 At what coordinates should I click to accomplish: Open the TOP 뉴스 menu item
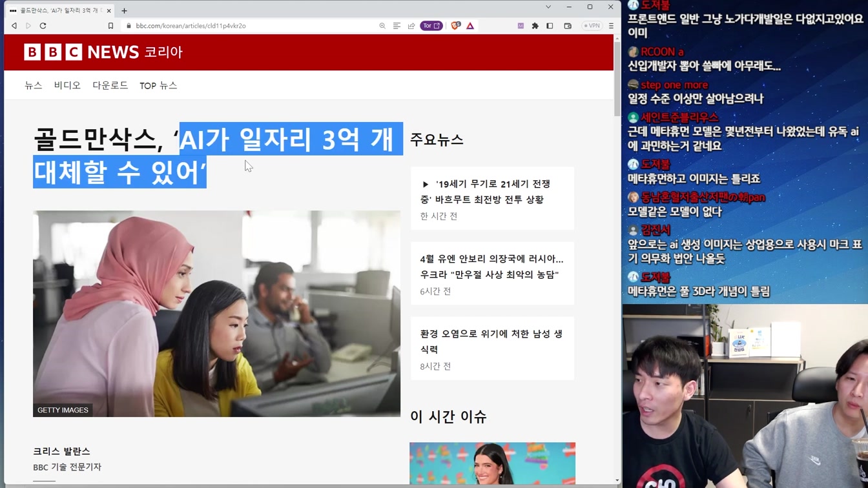pyautogui.click(x=158, y=85)
